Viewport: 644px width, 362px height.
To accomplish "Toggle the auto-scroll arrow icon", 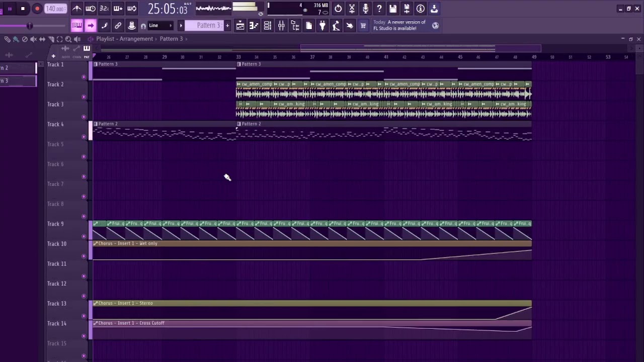I will click(91, 26).
